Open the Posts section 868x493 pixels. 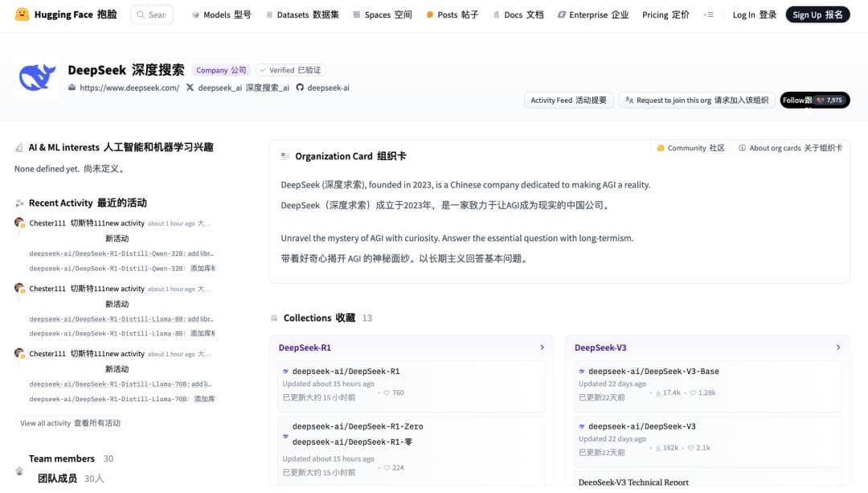click(x=452, y=14)
